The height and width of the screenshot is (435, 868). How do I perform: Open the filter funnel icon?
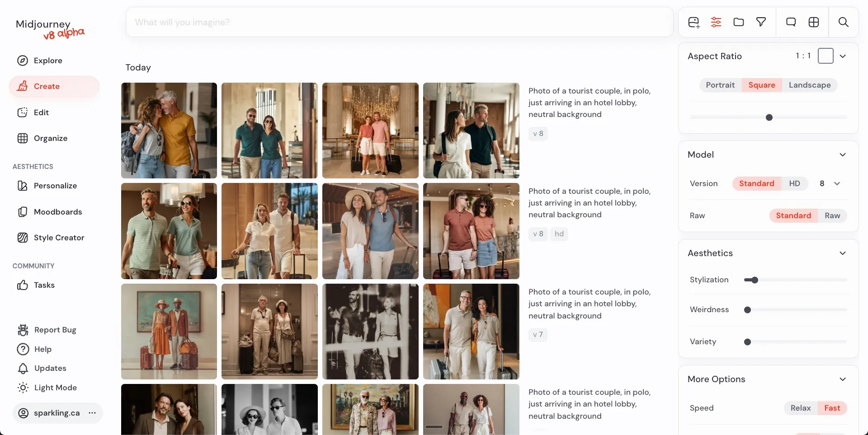(761, 22)
